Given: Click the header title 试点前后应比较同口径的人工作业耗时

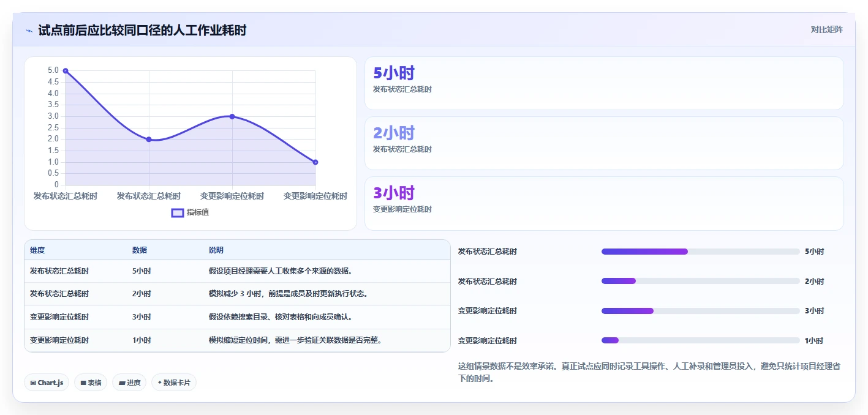Looking at the screenshot, I should click(142, 31).
